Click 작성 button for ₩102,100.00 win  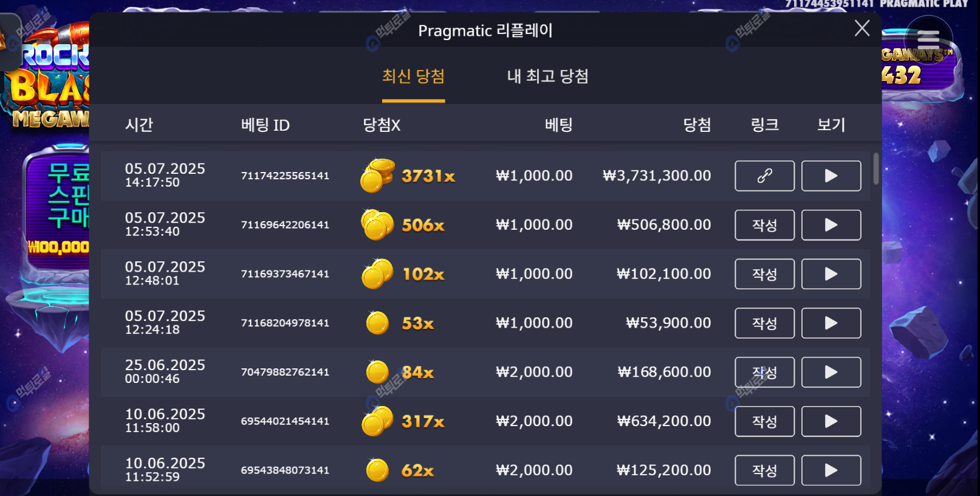coord(764,274)
